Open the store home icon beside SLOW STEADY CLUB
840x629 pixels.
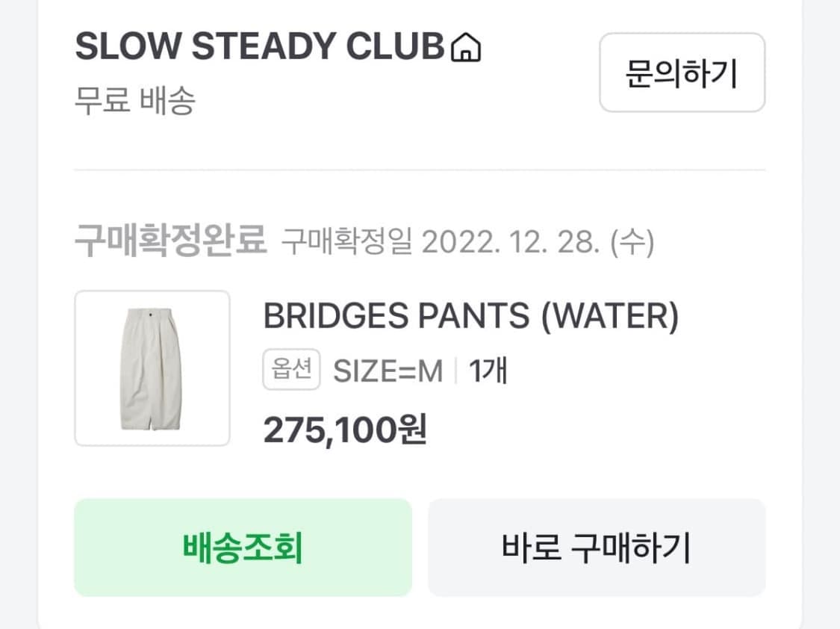tap(467, 48)
